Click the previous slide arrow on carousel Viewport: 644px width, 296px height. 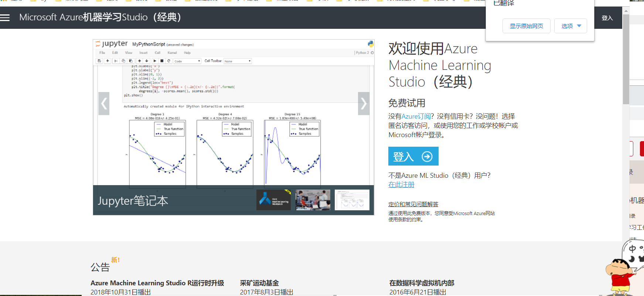tap(104, 103)
